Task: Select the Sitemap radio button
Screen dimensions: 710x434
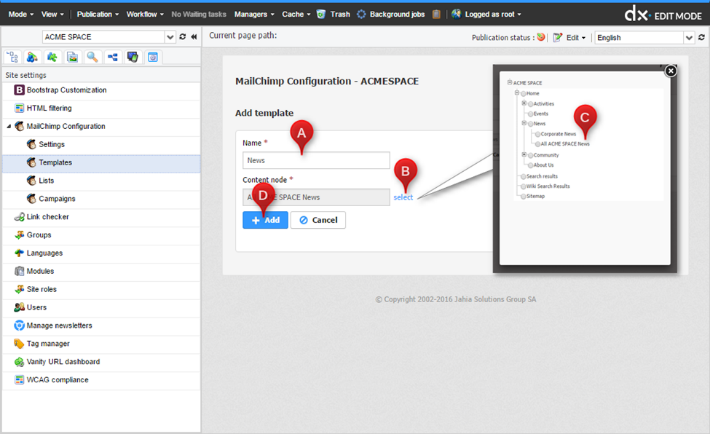Action: pyautogui.click(x=523, y=196)
